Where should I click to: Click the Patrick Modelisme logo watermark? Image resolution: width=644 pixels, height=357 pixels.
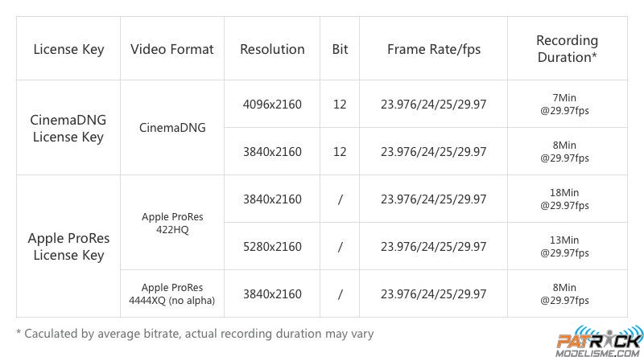click(600, 341)
